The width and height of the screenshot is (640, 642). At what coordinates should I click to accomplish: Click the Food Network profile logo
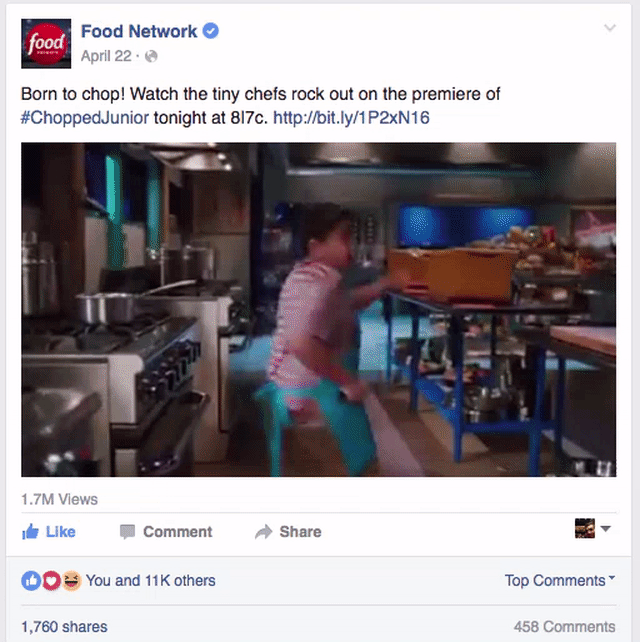pos(46,43)
